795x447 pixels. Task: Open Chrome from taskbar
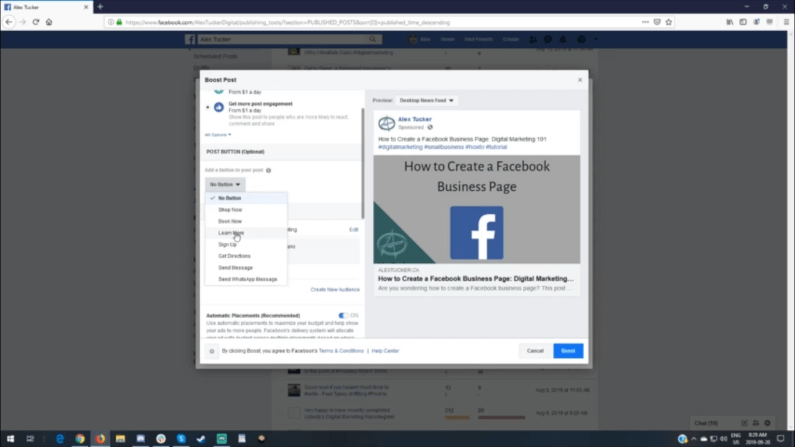click(80, 438)
